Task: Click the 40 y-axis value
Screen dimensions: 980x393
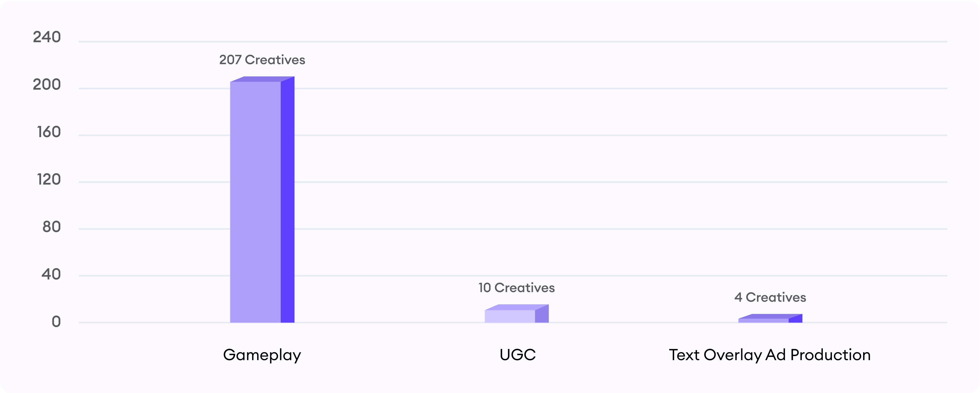Action: [x=51, y=274]
